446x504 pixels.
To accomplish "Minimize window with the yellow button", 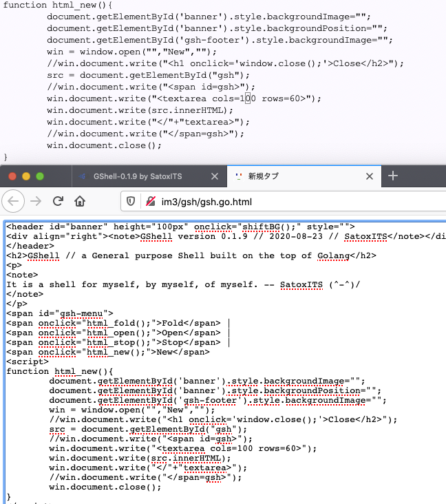I will (x=27, y=176).
